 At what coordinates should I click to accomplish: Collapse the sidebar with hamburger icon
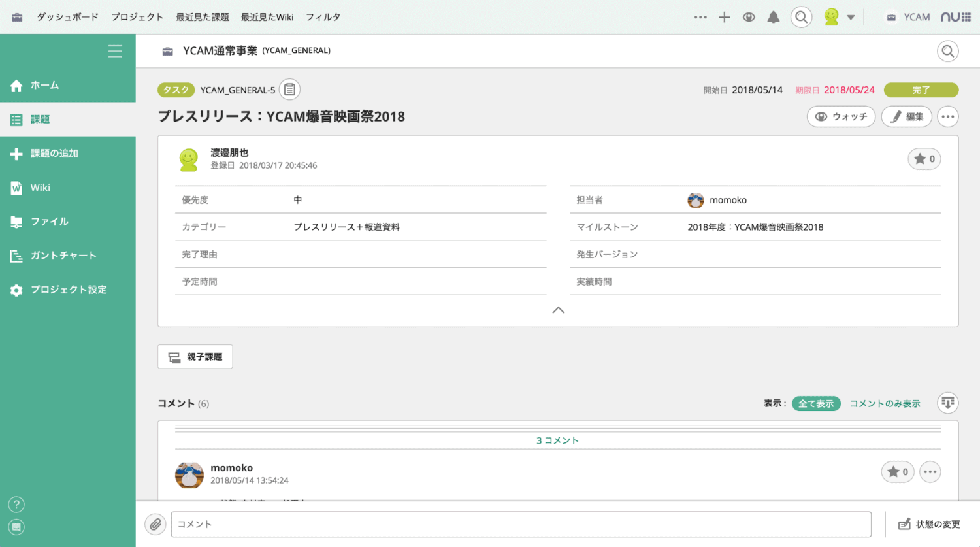tap(115, 51)
